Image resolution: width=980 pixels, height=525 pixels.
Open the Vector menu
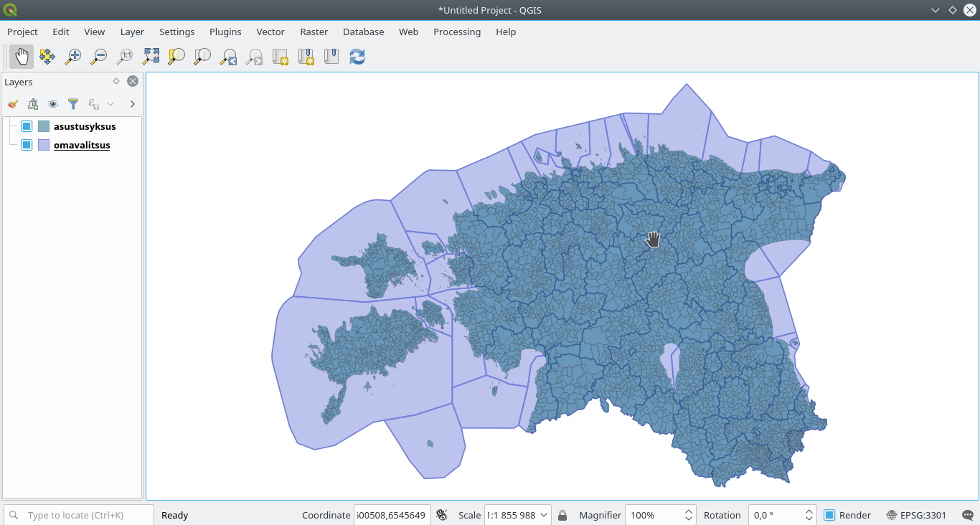coord(270,32)
